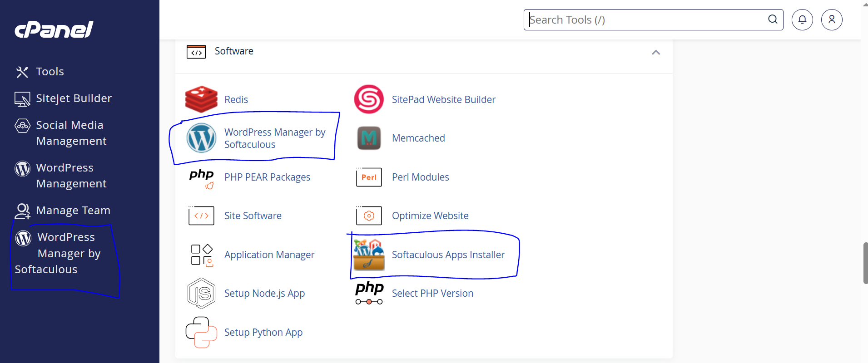Click the Optimize Website icon
Screen dimensions: 868x363
369,216
